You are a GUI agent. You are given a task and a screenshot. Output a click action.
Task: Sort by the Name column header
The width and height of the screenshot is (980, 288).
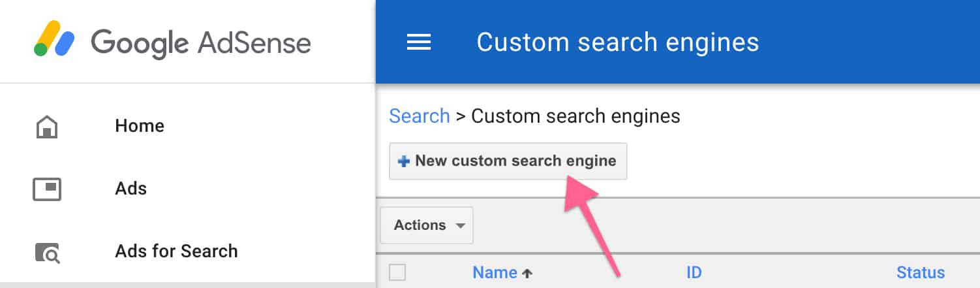(x=495, y=272)
